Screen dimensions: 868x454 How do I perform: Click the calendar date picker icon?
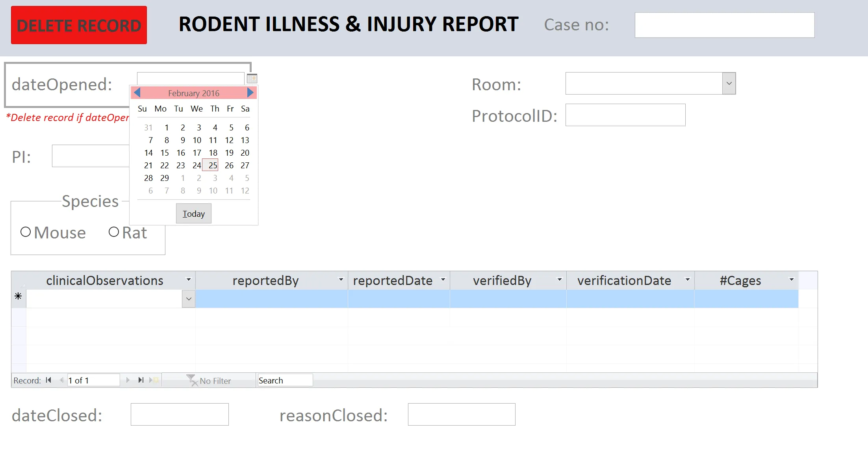(252, 78)
